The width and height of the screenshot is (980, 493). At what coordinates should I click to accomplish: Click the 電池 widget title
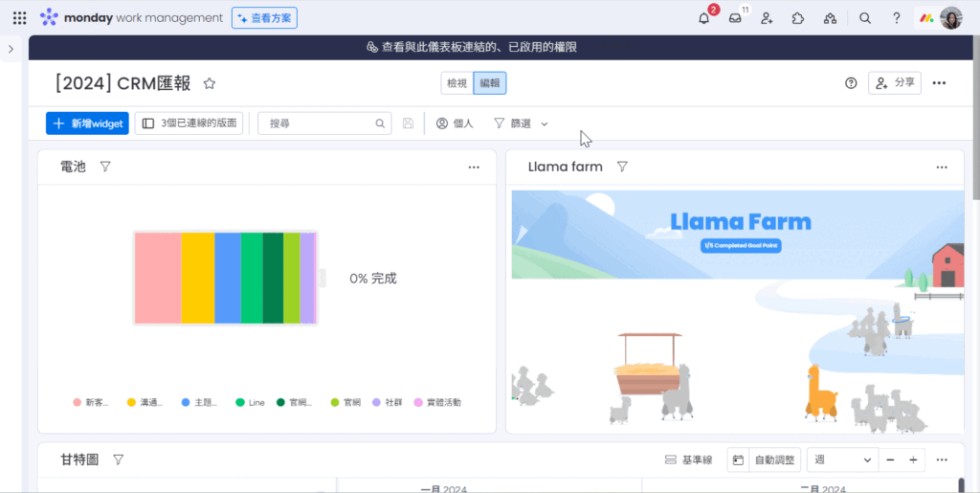73,167
